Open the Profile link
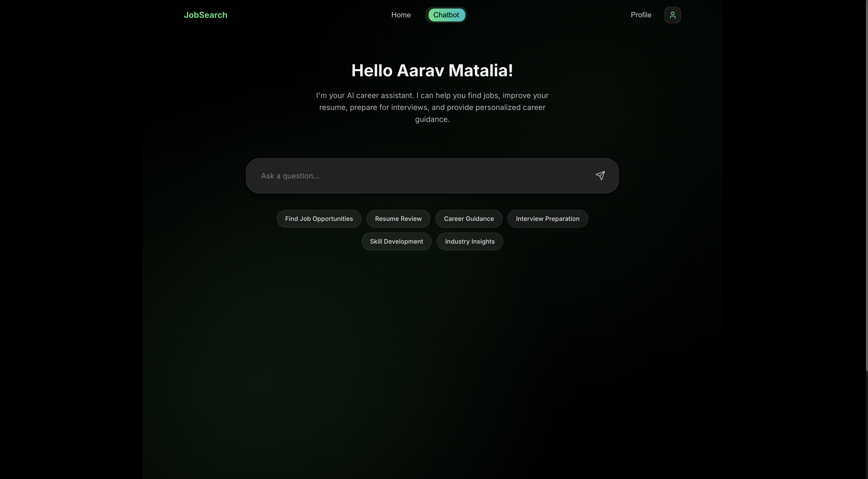 click(641, 15)
